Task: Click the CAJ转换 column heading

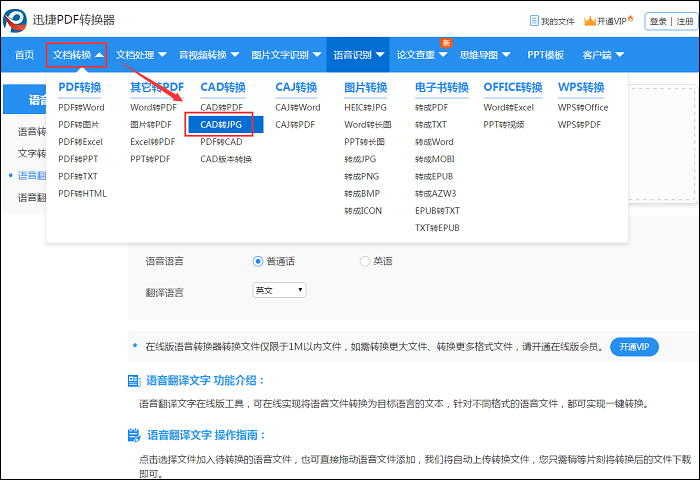Action: [x=296, y=88]
